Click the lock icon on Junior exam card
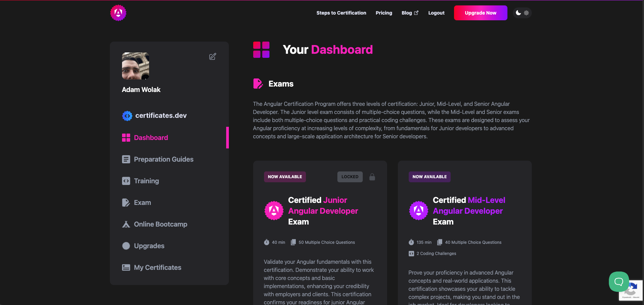The image size is (644, 305). (x=372, y=177)
